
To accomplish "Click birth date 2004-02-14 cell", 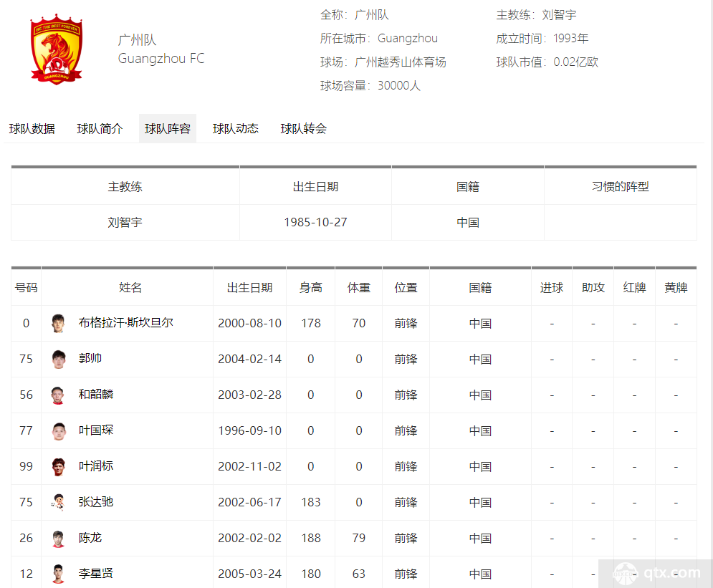I will pyautogui.click(x=249, y=360).
